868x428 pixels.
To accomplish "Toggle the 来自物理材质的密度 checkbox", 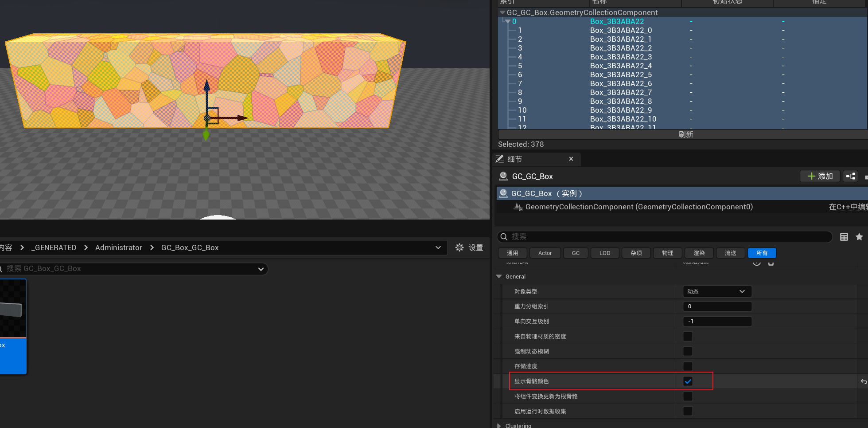I will pos(688,336).
